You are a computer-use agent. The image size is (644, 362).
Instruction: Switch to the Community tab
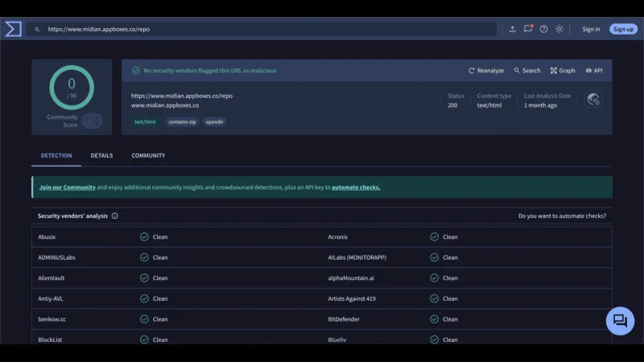[x=148, y=155]
